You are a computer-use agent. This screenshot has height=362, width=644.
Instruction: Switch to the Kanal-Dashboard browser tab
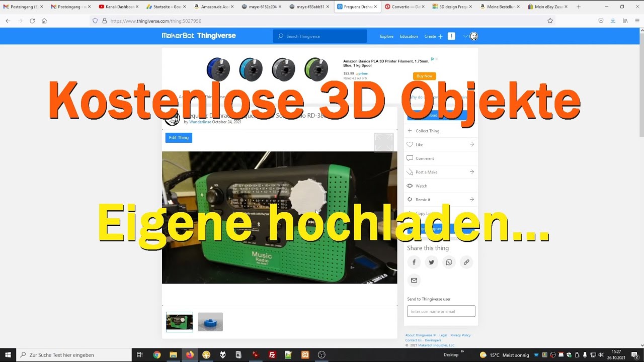pos(119,7)
